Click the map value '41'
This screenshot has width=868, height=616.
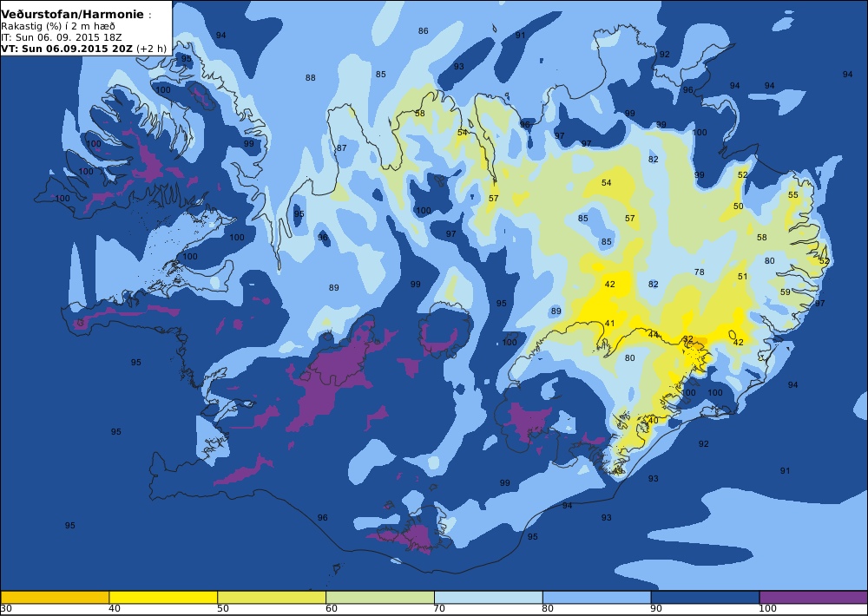point(609,324)
